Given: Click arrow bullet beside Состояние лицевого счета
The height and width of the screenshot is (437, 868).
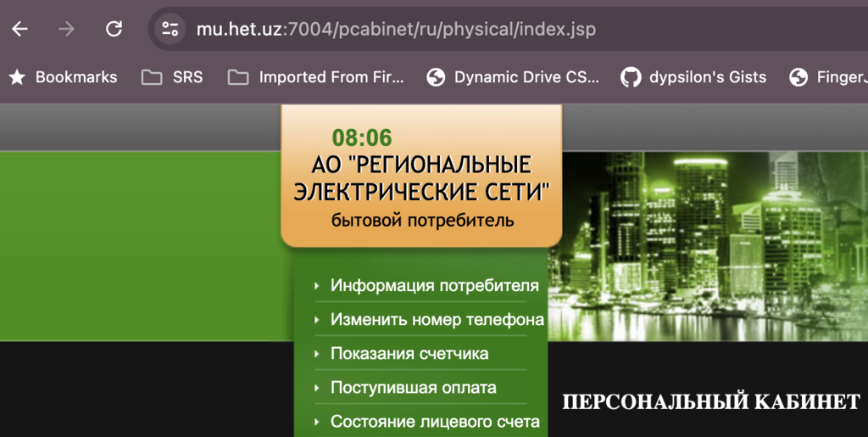Looking at the screenshot, I should (317, 422).
